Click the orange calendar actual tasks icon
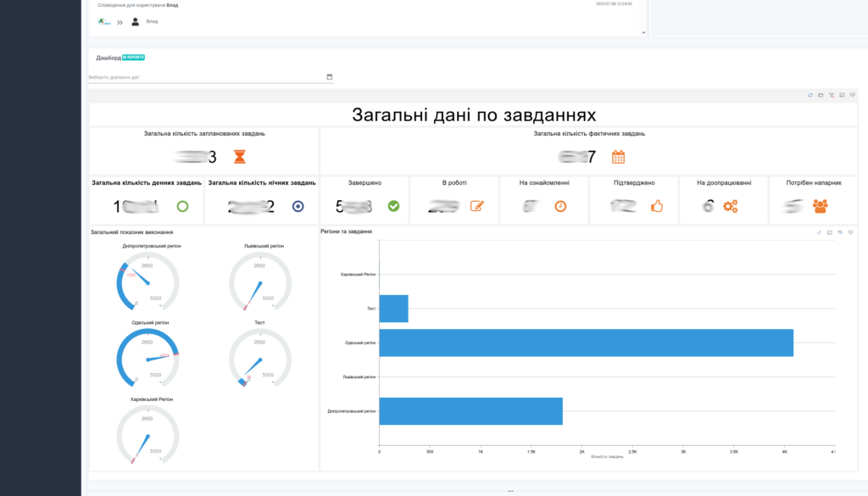868x496 pixels. [618, 157]
